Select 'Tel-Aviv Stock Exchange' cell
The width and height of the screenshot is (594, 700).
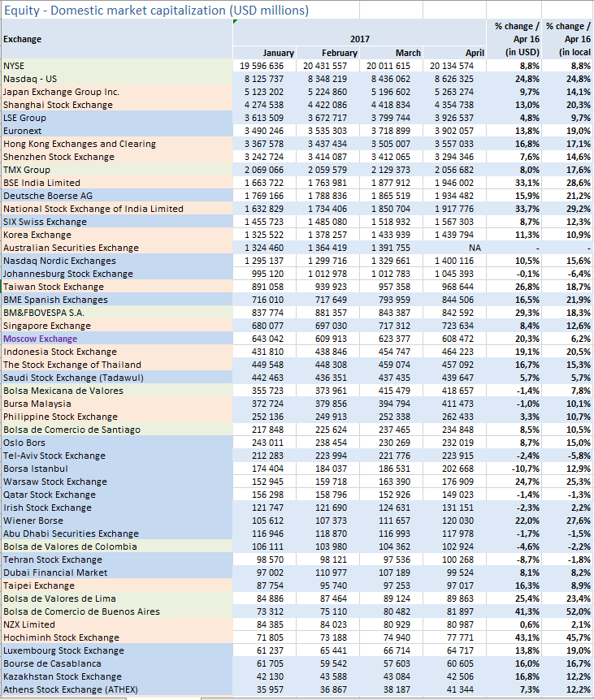click(117, 455)
